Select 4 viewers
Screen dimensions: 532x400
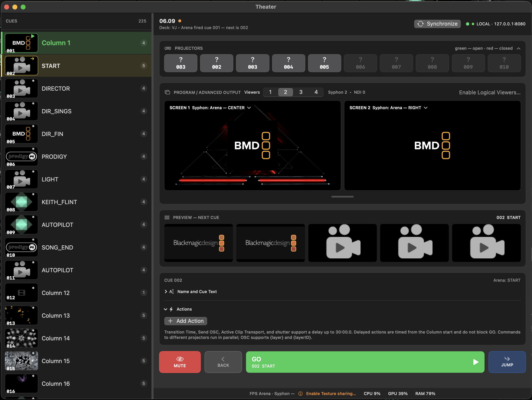(316, 92)
